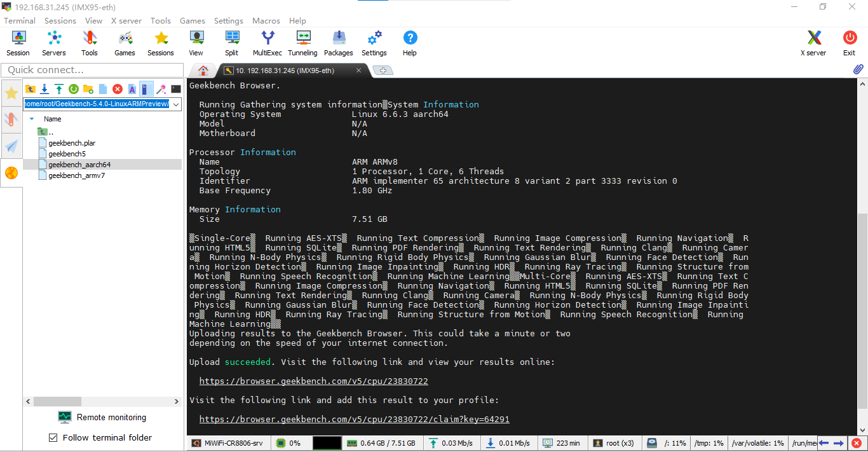Open Packages from the toolbar
The image size is (868, 452).
click(339, 43)
